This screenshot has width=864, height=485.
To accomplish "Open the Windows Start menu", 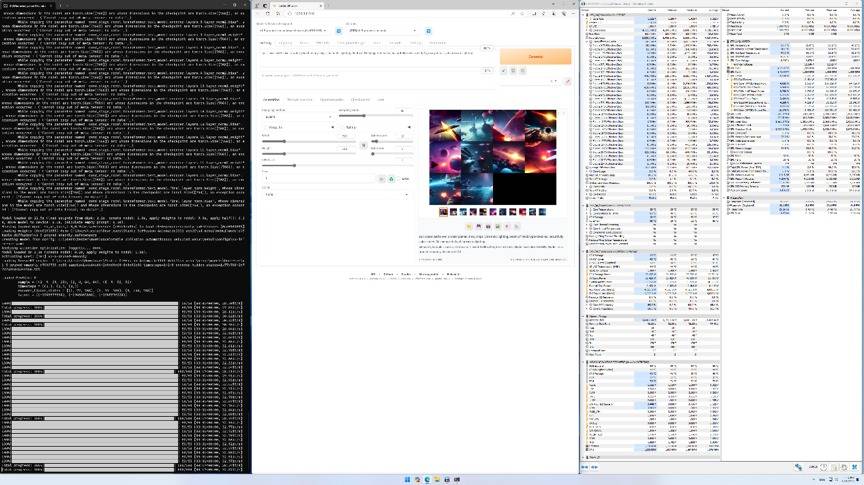I will [x=408, y=478].
